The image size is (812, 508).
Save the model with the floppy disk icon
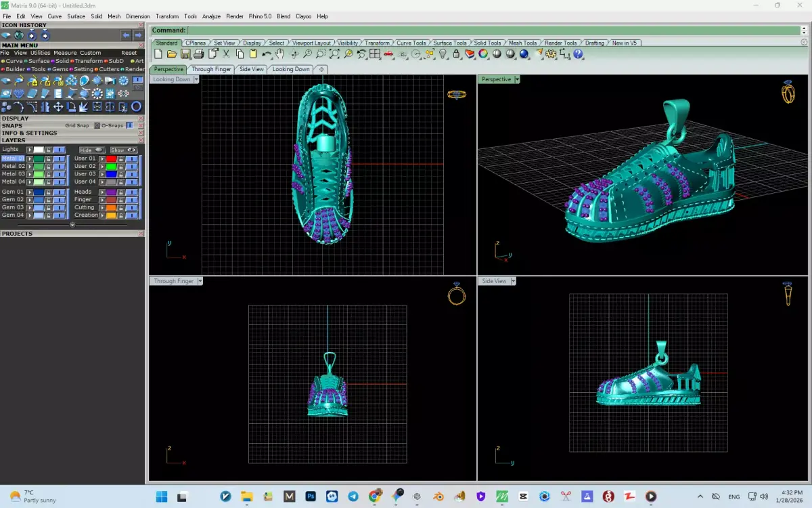(x=185, y=54)
